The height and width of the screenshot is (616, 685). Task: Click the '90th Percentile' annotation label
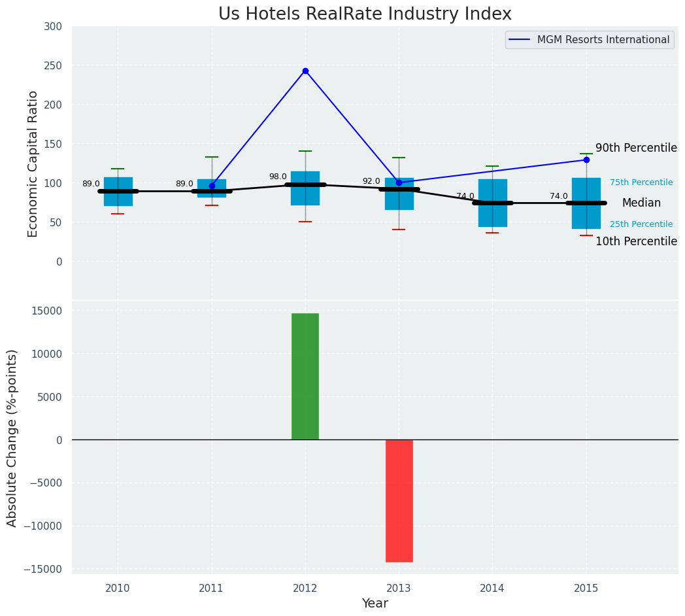coord(635,148)
